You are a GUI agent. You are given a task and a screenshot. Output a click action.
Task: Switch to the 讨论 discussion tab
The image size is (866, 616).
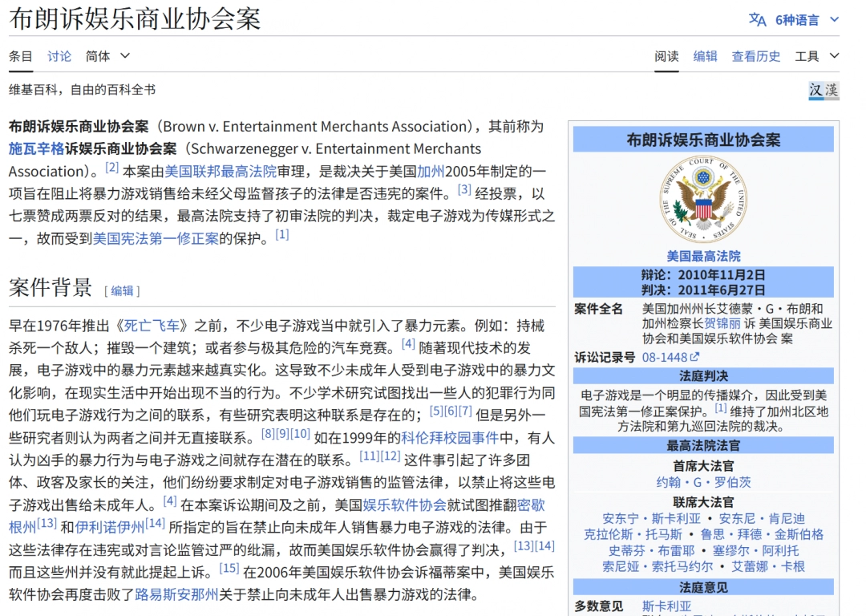pos(59,56)
